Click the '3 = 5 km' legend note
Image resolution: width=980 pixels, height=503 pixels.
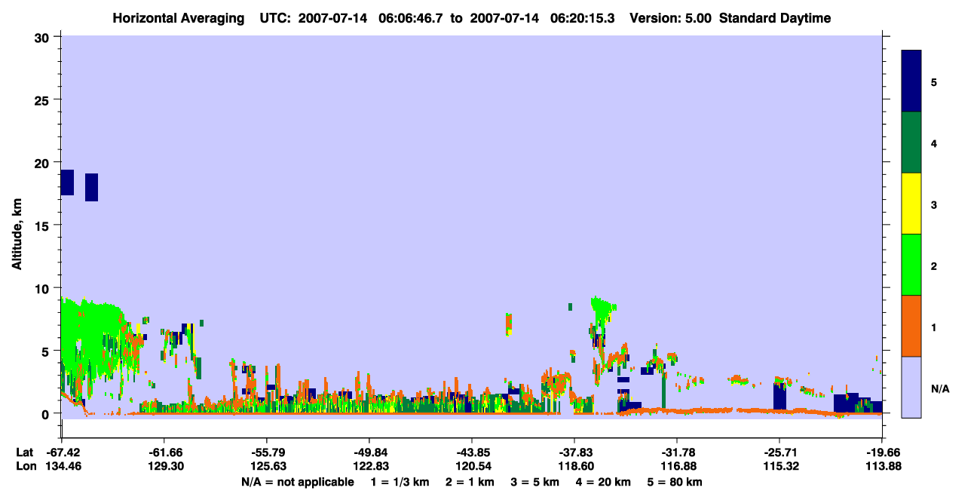pyautogui.click(x=535, y=482)
